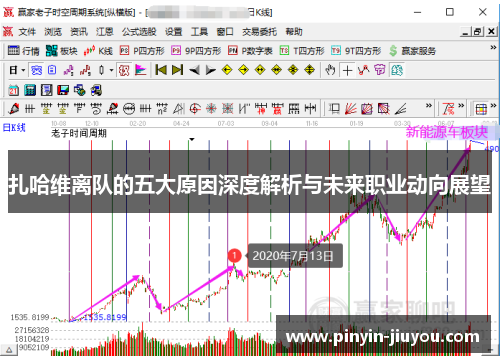
Task: Toggle the teal 线 line button
Action: 397,70
